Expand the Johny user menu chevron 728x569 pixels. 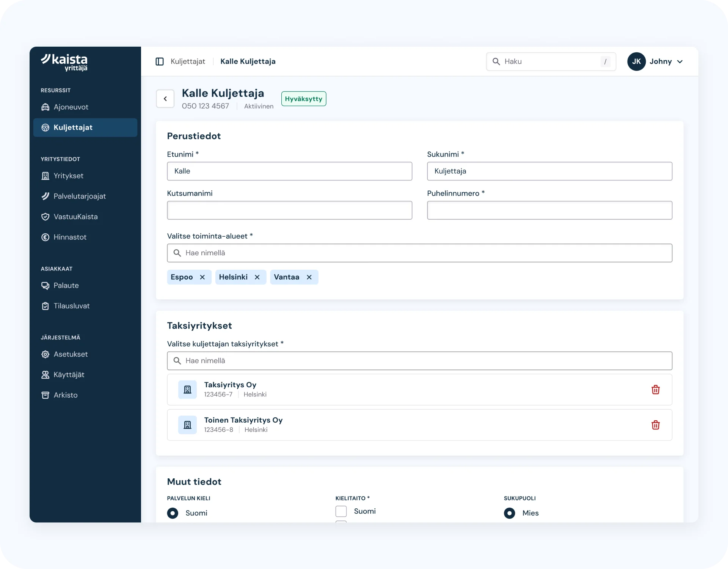[680, 61]
